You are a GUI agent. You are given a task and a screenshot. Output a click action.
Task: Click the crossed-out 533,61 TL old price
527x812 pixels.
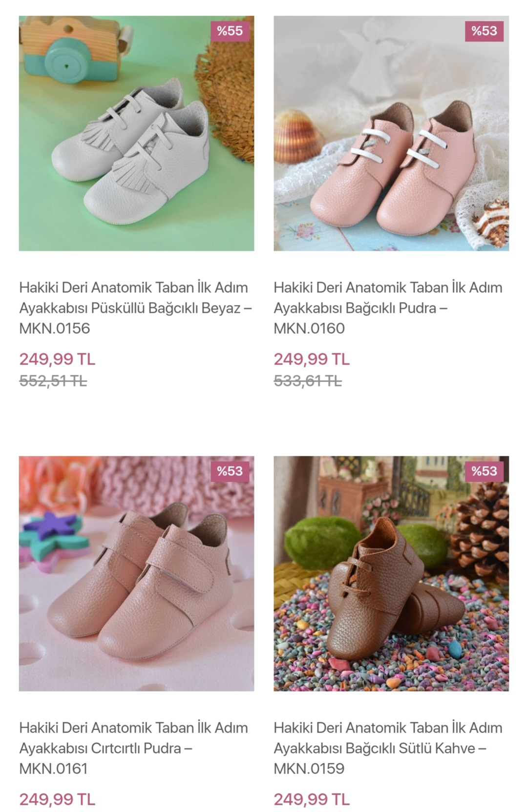click(x=308, y=381)
